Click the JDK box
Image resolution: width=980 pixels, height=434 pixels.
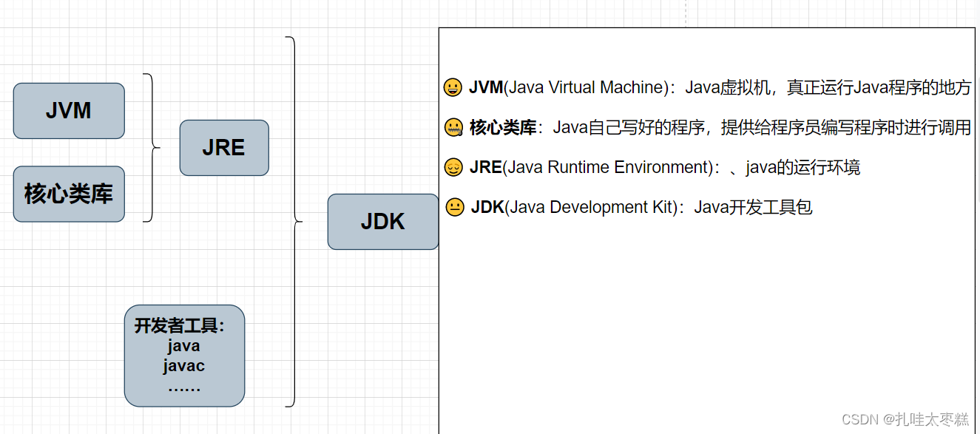(382, 222)
